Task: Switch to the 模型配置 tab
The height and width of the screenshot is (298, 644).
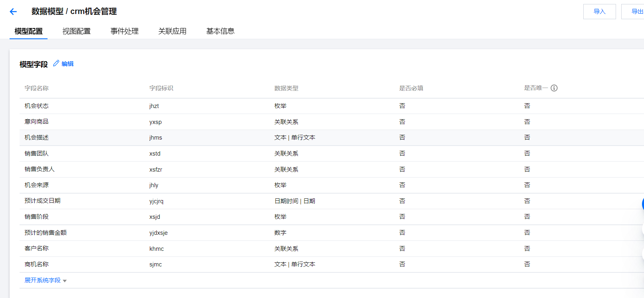Action: [x=28, y=31]
